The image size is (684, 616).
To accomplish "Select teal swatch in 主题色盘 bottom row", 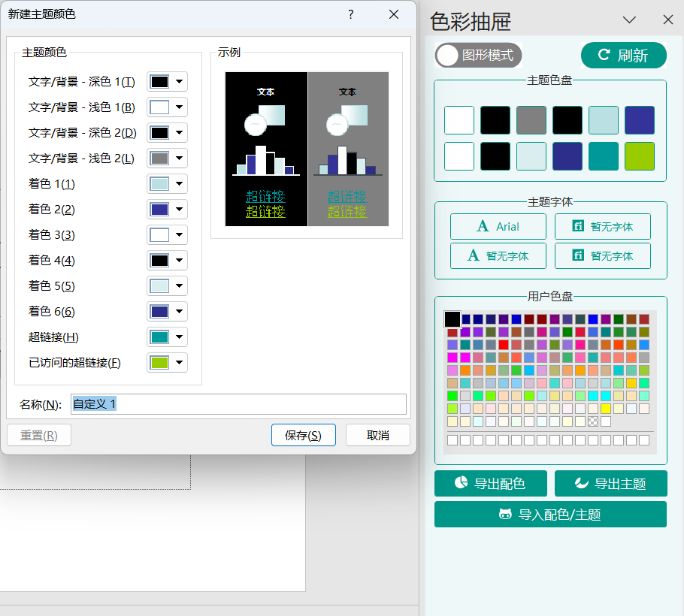I will coord(604,156).
